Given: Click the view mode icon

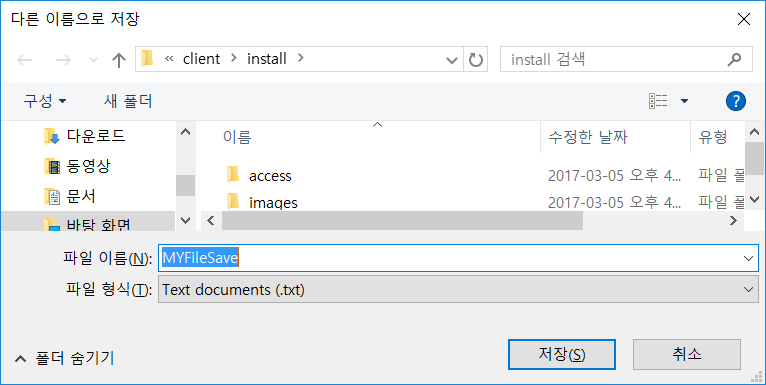Looking at the screenshot, I should 658,101.
